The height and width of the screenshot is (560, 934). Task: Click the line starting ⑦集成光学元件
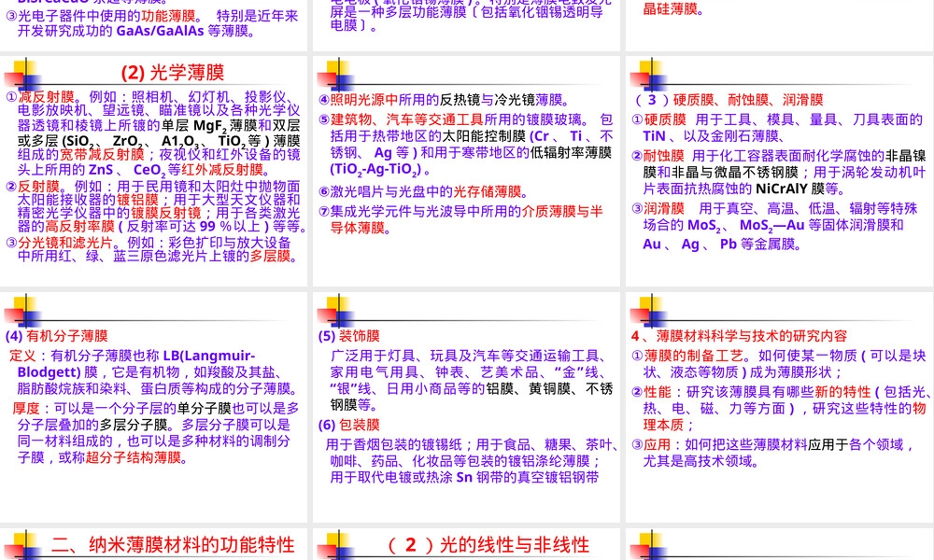pos(461,211)
